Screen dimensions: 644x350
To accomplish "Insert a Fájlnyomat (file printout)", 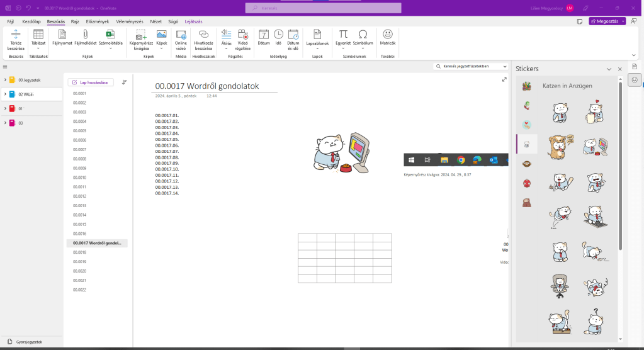I will [62, 35].
